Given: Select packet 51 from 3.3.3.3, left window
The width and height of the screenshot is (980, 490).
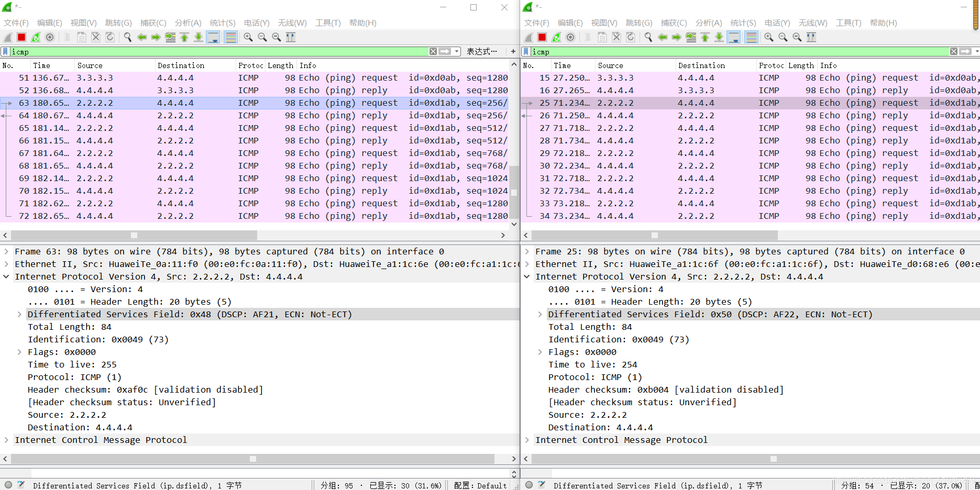Looking at the screenshot, I should [x=255, y=77].
